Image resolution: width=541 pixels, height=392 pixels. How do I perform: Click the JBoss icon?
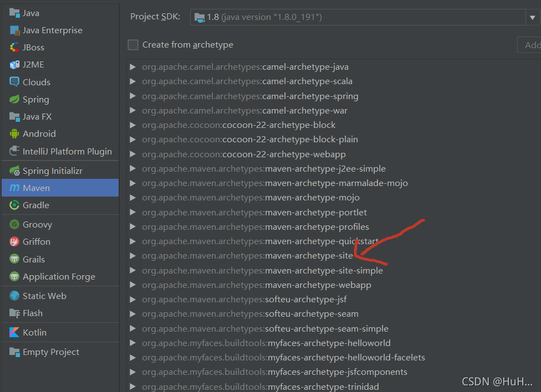14,48
